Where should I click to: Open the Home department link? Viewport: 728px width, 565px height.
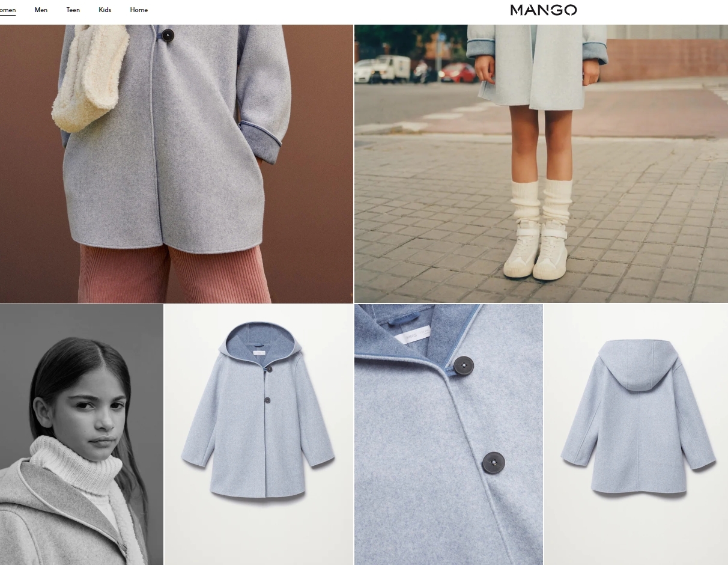point(139,10)
